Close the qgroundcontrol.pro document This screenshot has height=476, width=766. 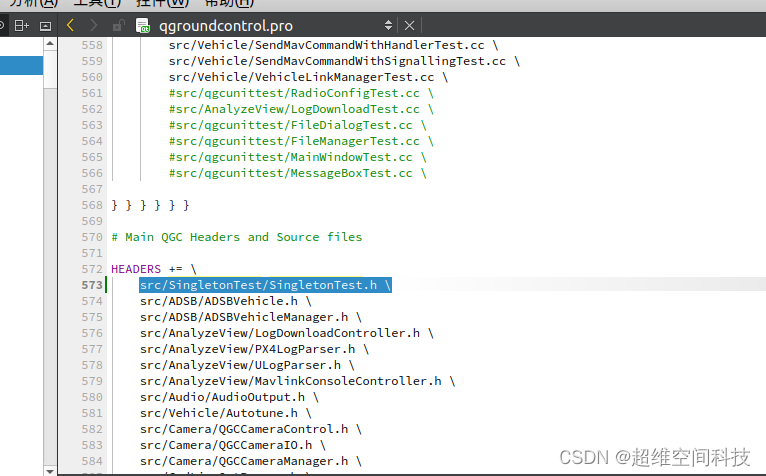point(409,25)
